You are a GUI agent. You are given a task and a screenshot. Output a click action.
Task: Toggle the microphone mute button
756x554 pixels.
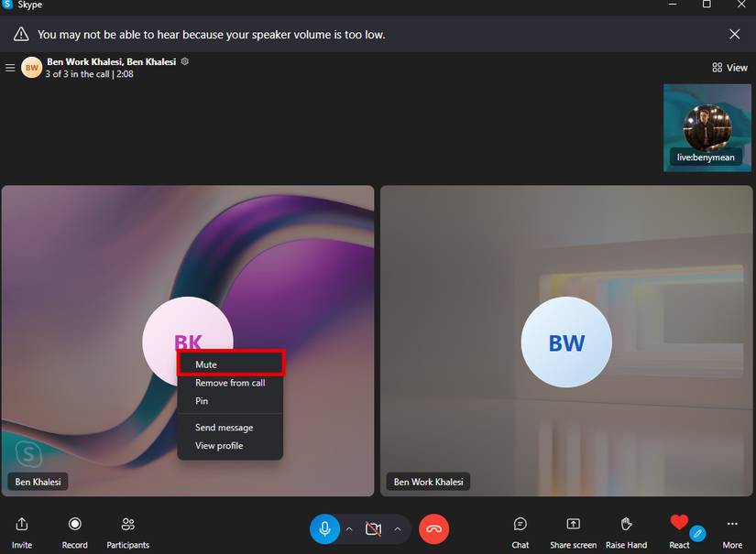(x=324, y=529)
